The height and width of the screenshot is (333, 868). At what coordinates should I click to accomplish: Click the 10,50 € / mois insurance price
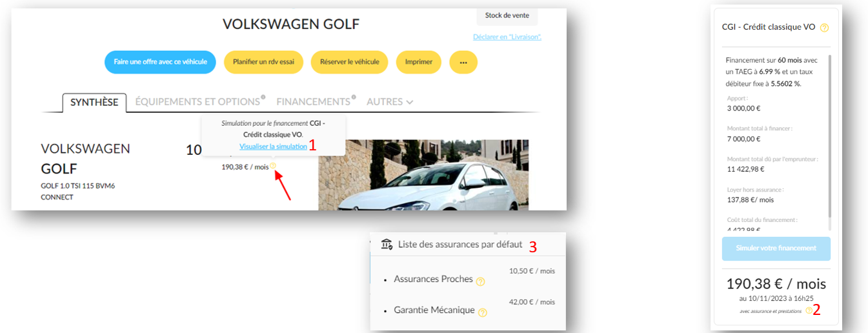click(x=532, y=271)
